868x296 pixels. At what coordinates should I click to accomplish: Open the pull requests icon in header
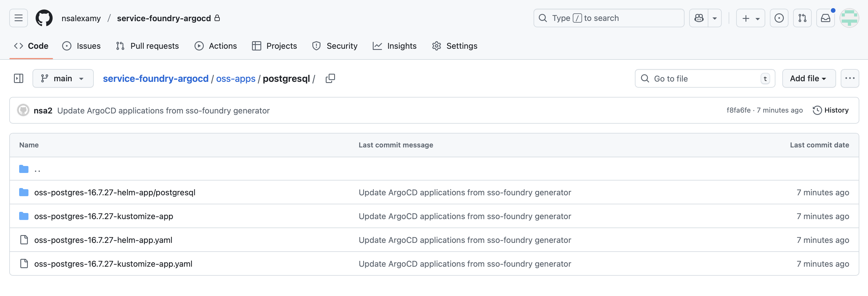click(802, 18)
